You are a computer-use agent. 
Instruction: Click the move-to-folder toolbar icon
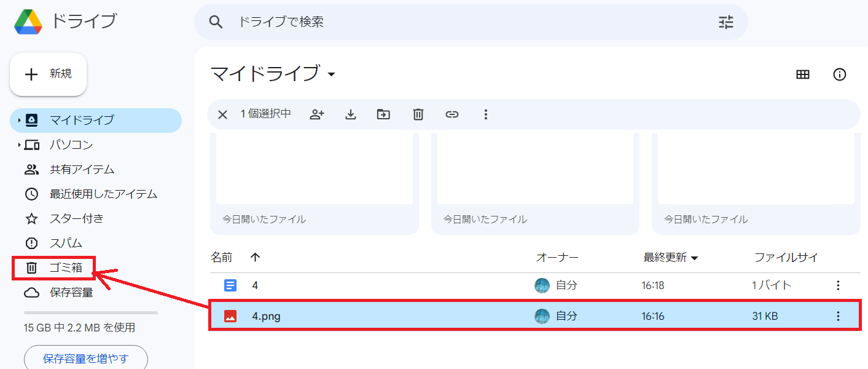coord(384,114)
